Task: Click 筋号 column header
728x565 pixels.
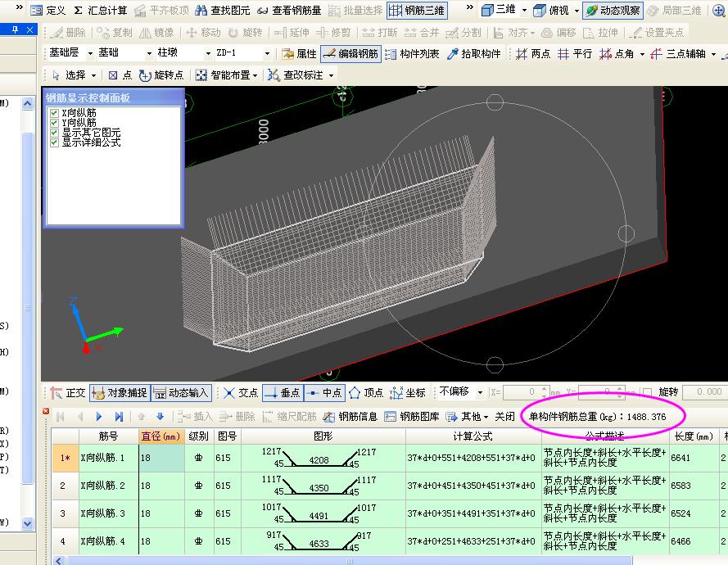Action: pyautogui.click(x=109, y=436)
